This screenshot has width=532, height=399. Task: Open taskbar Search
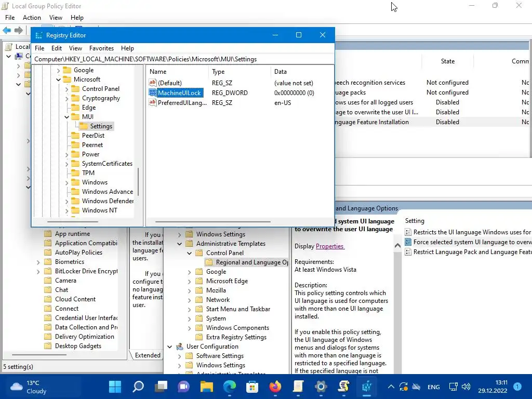[x=138, y=387]
